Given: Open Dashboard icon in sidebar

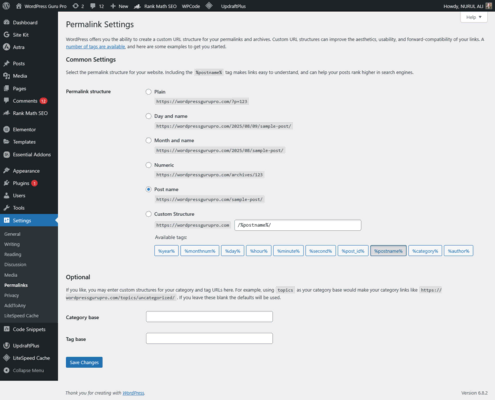Looking at the screenshot, I should [x=6, y=22].
